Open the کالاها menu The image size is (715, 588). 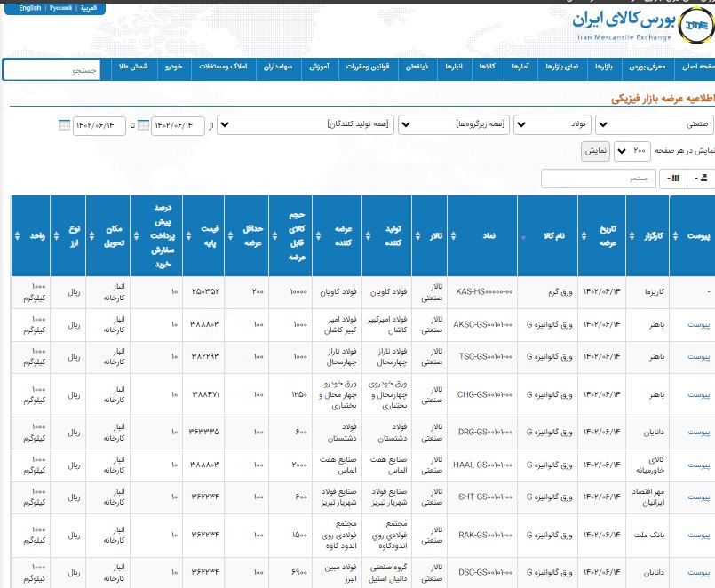488,67
